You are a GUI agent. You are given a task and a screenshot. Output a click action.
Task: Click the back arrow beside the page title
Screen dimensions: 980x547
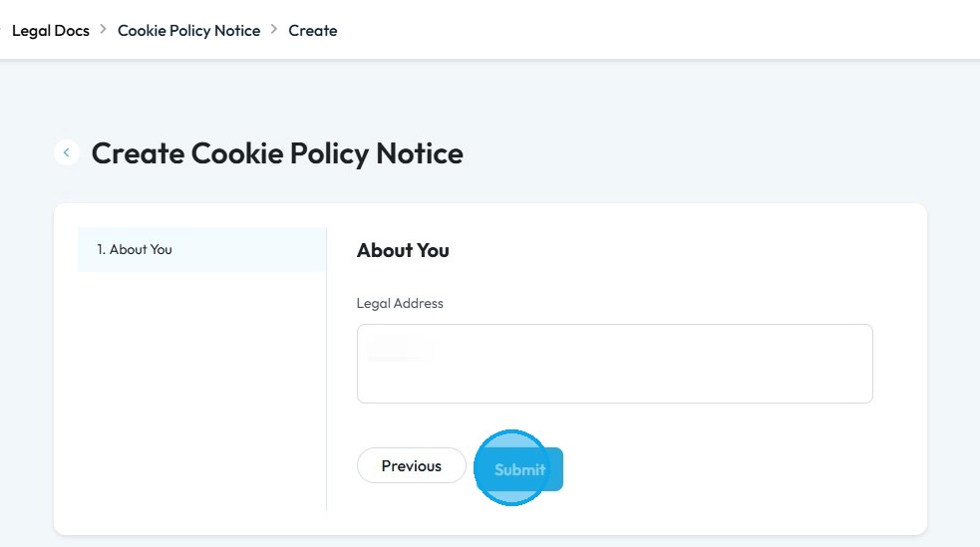tap(67, 152)
